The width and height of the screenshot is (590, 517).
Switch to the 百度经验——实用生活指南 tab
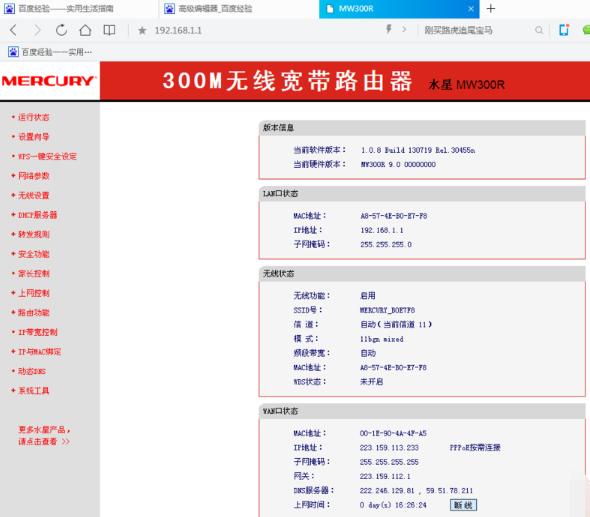[79, 9]
